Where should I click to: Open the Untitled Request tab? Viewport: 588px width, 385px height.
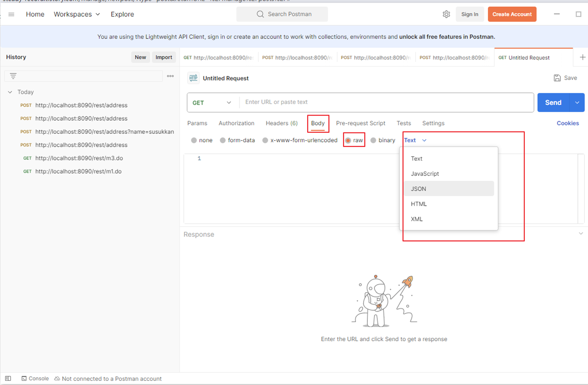tap(533, 57)
